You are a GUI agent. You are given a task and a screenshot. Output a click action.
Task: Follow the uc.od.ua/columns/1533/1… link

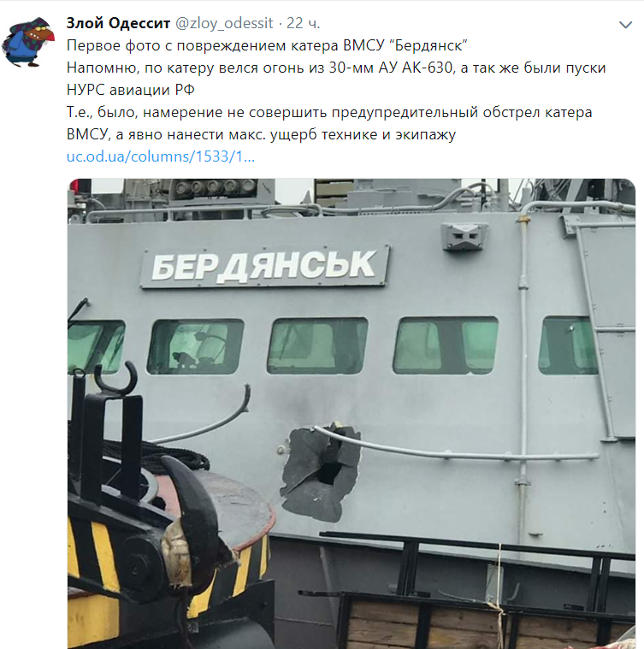click(161, 156)
